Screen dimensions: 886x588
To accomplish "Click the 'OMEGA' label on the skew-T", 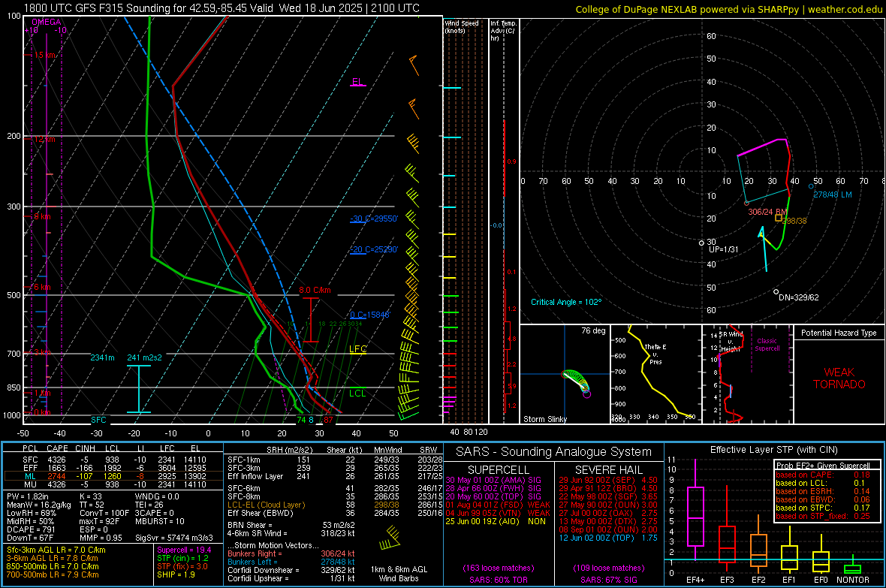I will 47,22.
